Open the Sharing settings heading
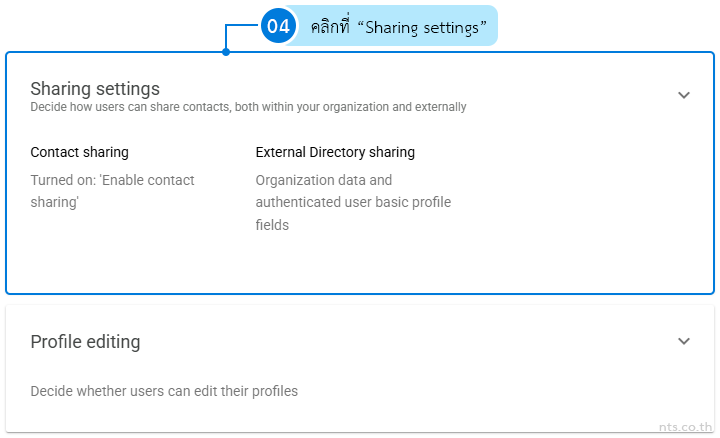Image resolution: width=720 pixels, height=438 pixels. [95, 89]
